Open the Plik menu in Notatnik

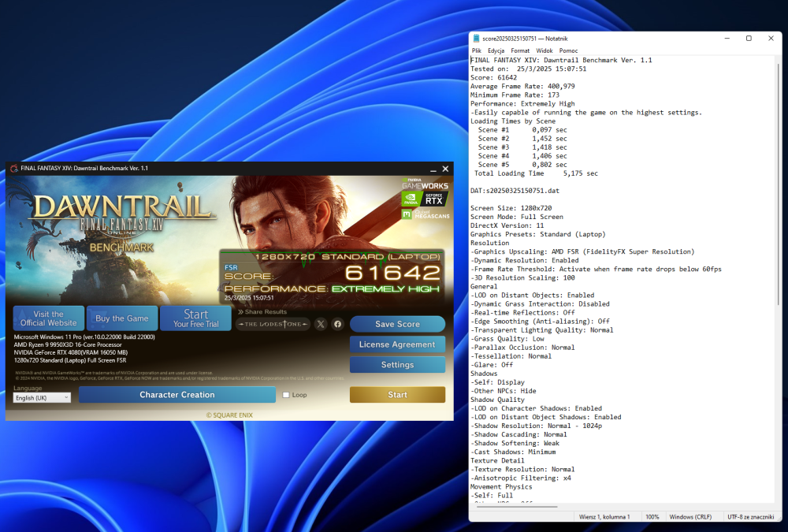click(x=477, y=50)
